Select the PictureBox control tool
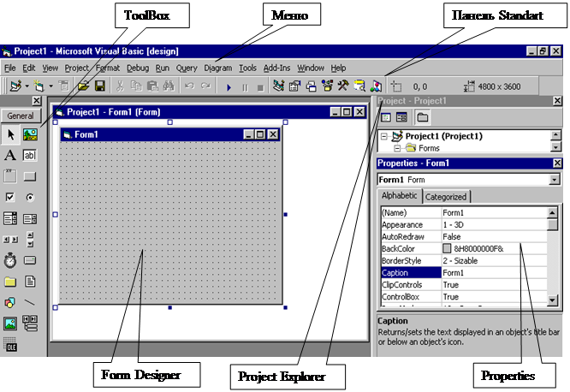This screenshot has width=570, height=392. (x=30, y=134)
